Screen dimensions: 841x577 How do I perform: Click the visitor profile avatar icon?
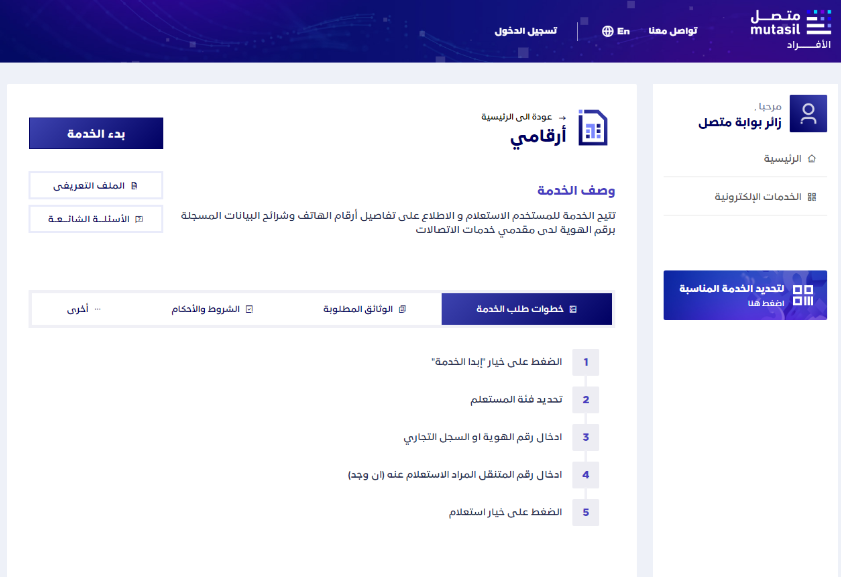pyautogui.click(x=808, y=114)
